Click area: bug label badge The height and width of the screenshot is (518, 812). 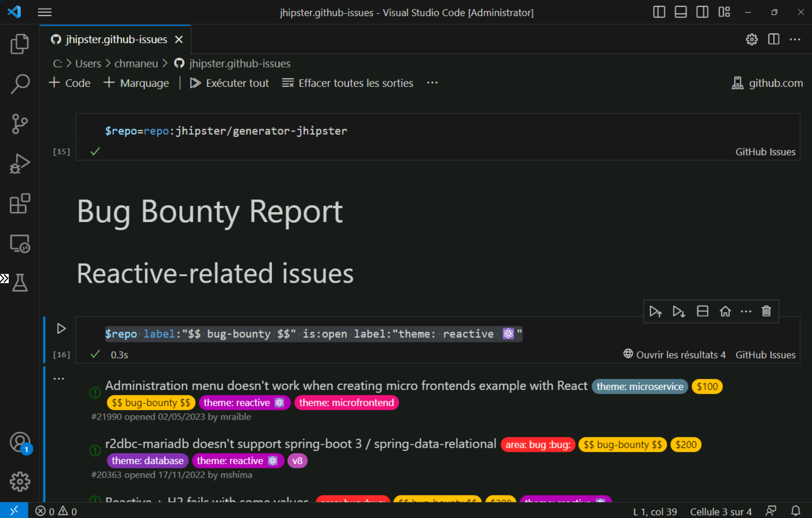(x=538, y=445)
